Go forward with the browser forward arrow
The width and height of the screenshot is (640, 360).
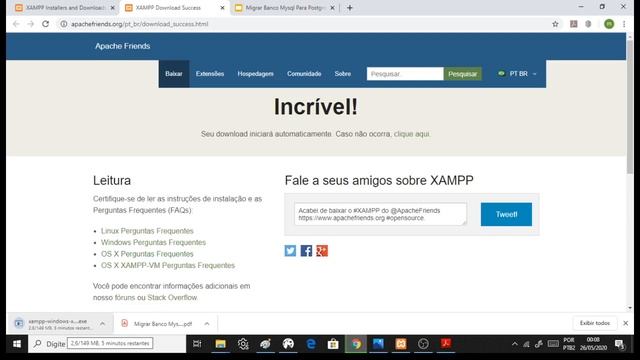(x=31, y=24)
